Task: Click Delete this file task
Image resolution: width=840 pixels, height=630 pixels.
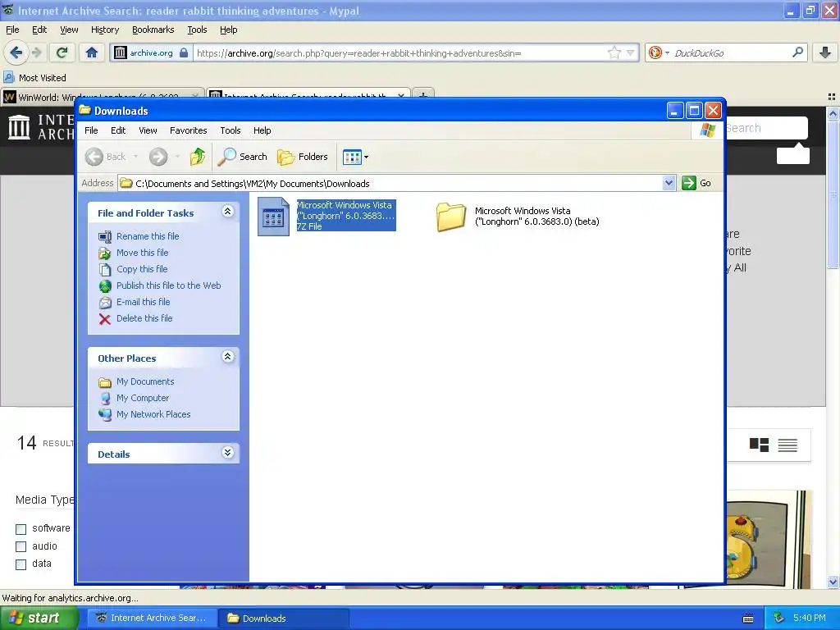Action: click(144, 318)
